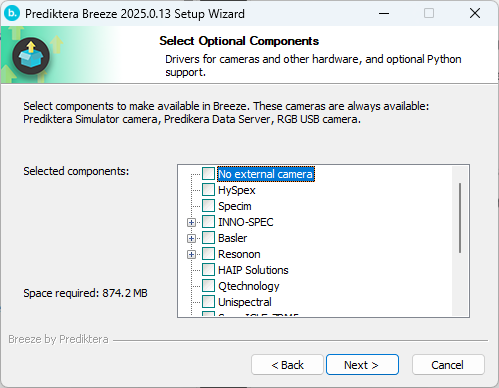The height and width of the screenshot is (388, 499).
Task: Select the Qtechnology list entry
Action: pos(249,286)
